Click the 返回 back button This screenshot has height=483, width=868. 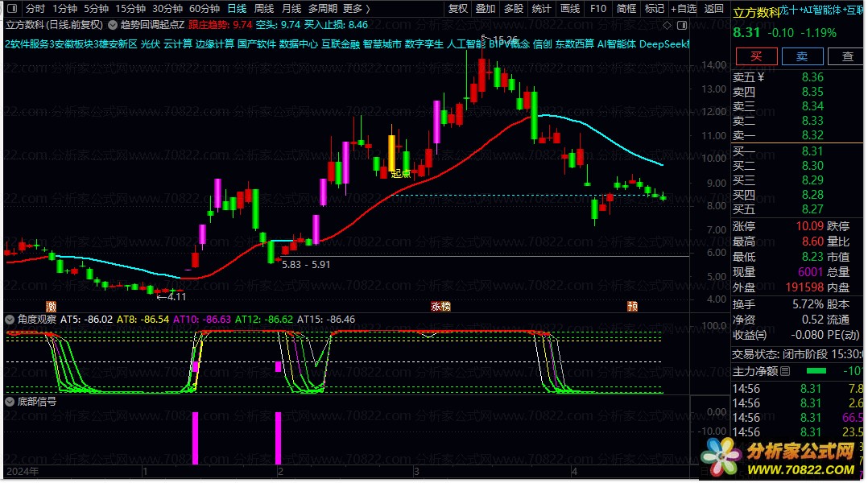click(713, 8)
